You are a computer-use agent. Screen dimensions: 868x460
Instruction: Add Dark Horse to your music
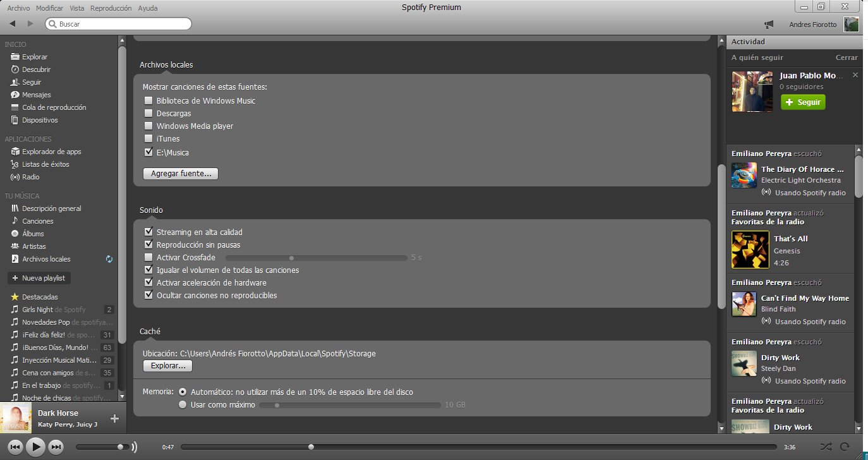click(x=114, y=418)
